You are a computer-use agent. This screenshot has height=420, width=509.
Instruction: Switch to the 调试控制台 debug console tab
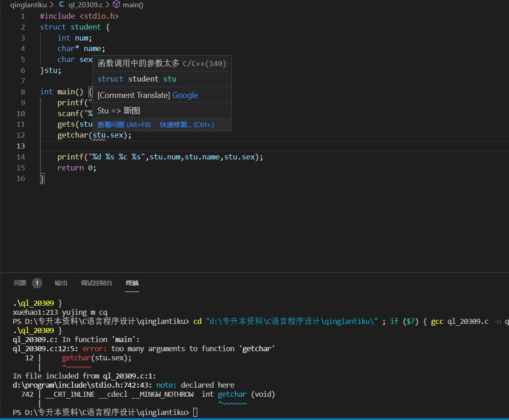pyautogui.click(x=97, y=283)
